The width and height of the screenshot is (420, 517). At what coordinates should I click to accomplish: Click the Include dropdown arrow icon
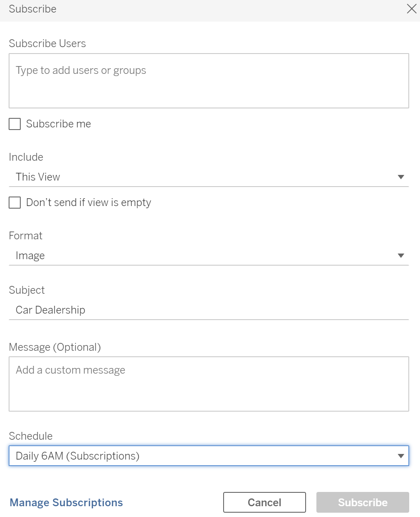pyautogui.click(x=401, y=177)
